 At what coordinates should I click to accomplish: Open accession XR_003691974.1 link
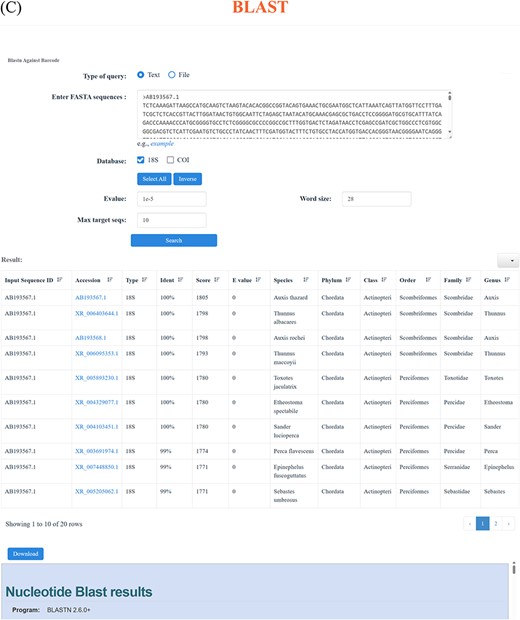tap(96, 451)
